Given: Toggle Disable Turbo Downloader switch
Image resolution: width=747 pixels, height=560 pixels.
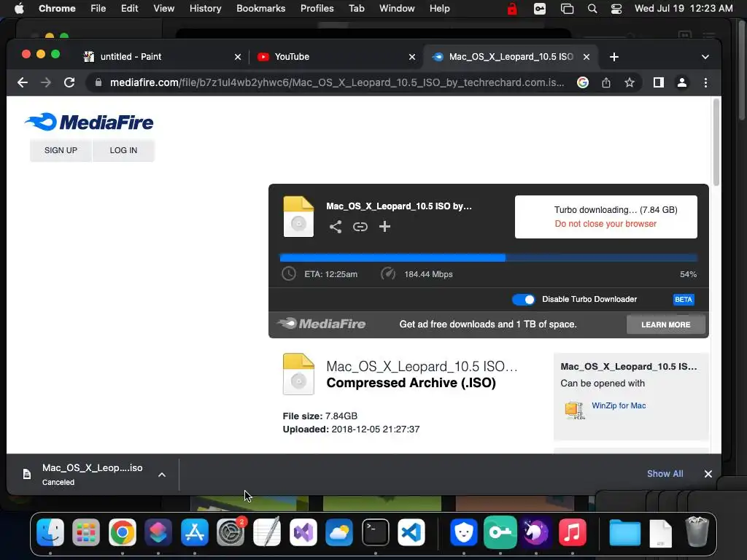Looking at the screenshot, I should (523, 299).
